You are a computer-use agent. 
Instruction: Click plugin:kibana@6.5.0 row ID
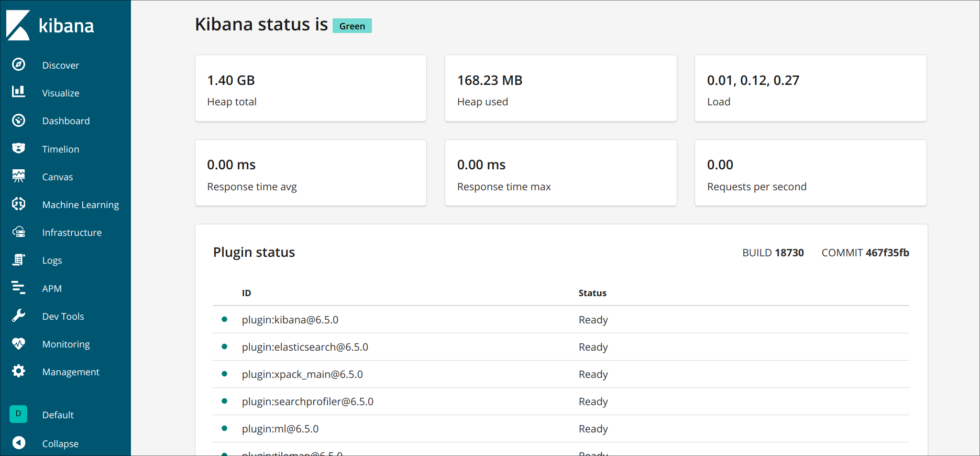(x=290, y=320)
